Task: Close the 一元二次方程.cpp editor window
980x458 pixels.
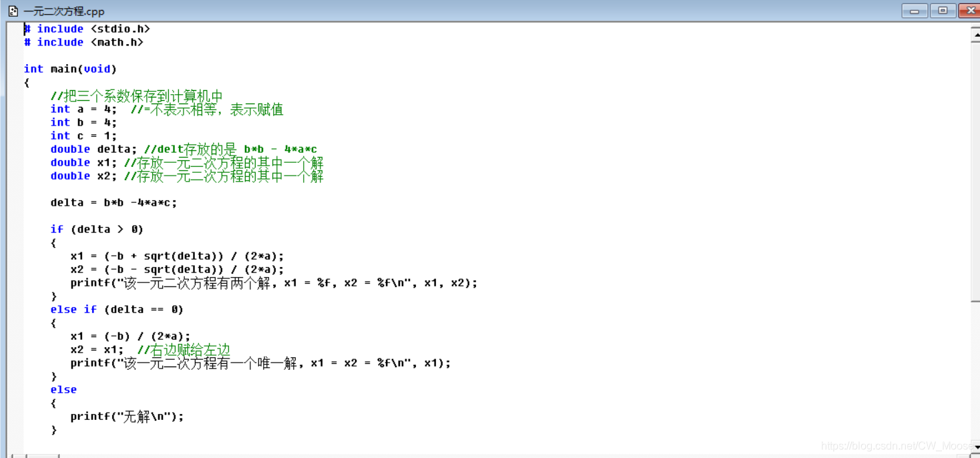Action: 969,11
